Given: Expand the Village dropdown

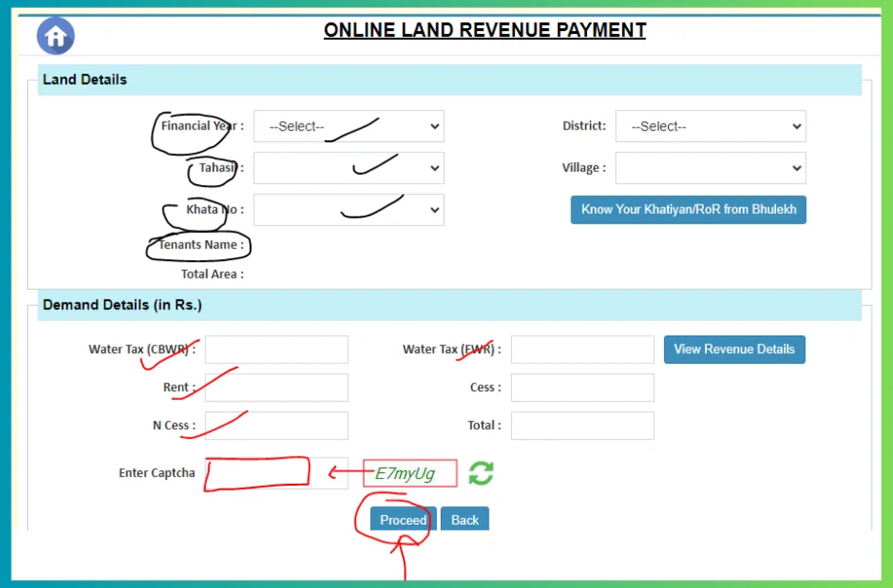Looking at the screenshot, I should coord(711,168).
